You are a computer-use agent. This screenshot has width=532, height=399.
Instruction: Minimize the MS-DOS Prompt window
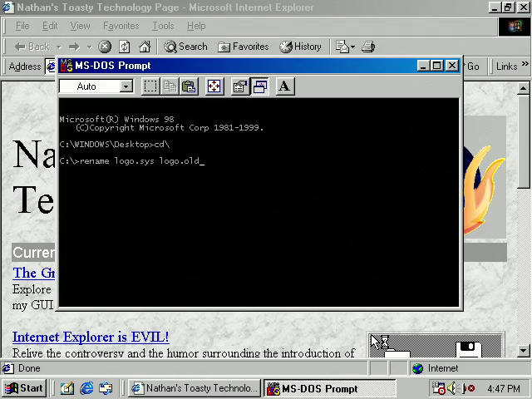coord(423,65)
